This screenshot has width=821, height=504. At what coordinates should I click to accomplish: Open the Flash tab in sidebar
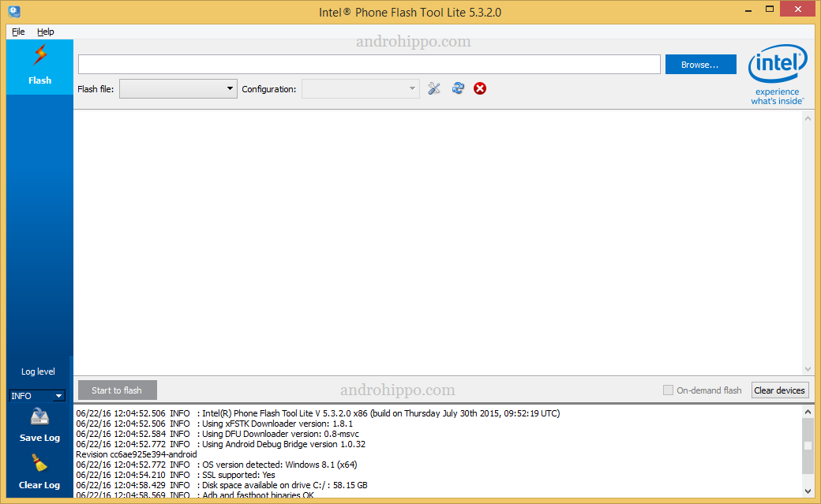(39, 67)
